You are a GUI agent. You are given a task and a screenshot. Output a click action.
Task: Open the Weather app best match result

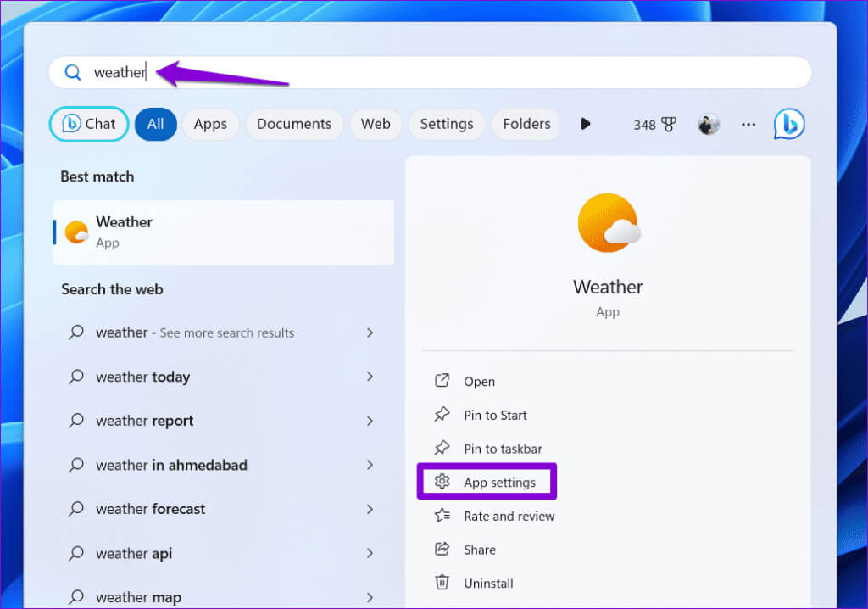coord(224,232)
